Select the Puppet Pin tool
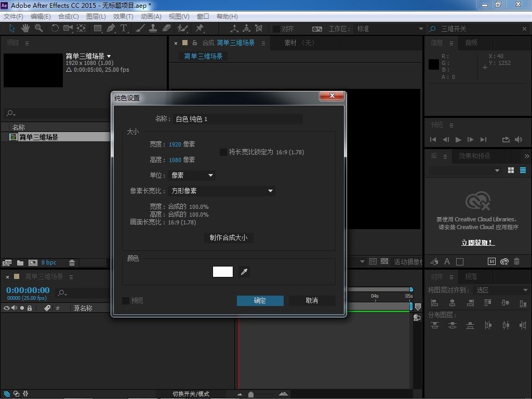 point(199,28)
